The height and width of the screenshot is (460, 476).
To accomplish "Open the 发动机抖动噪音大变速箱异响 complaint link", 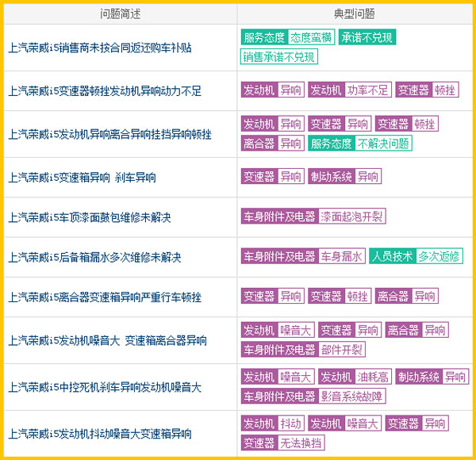I will pos(100,434).
